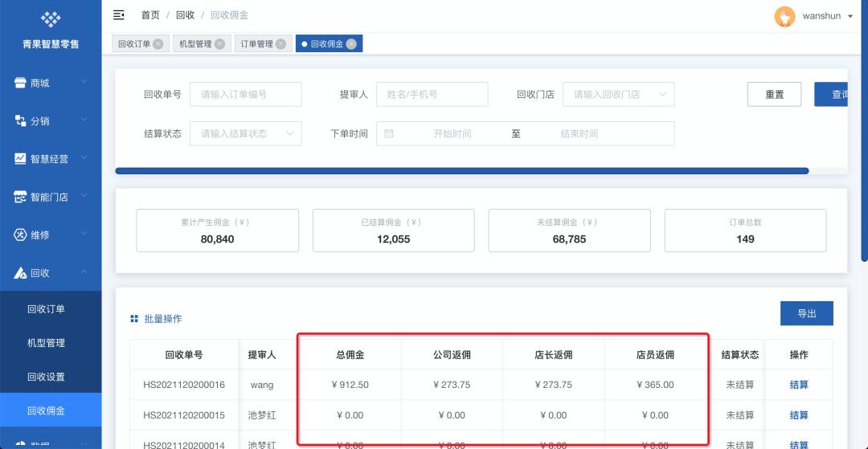Select 回收佣金 in the sidebar submenu
The width and height of the screenshot is (868, 449).
[x=51, y=410]
